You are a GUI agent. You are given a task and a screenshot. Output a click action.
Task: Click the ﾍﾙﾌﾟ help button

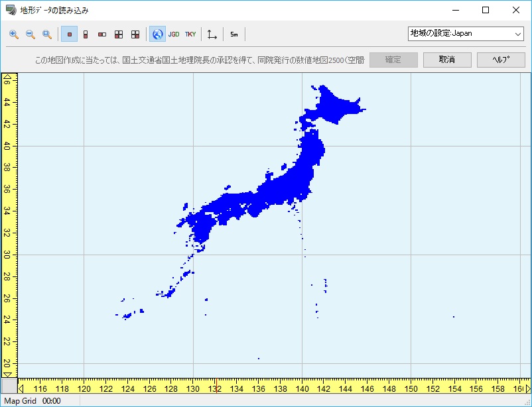tap(501, 60)
